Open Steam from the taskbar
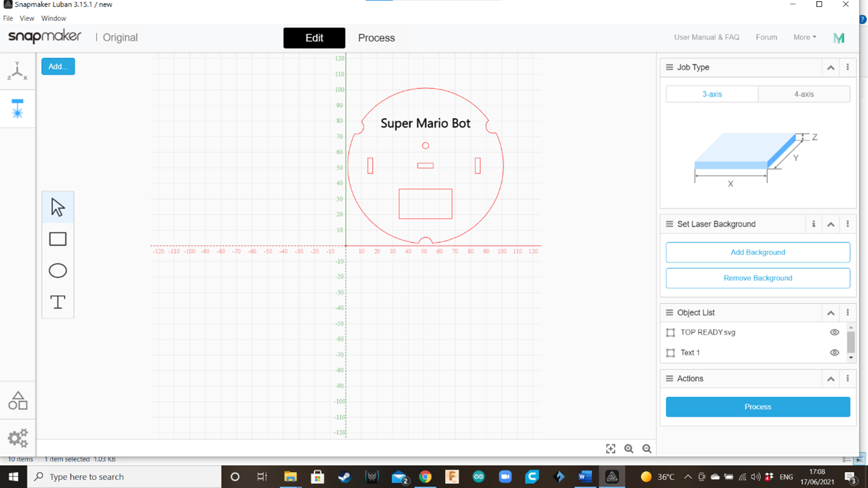This screenshot has width=868, height=488. click(x=344, y=477)
